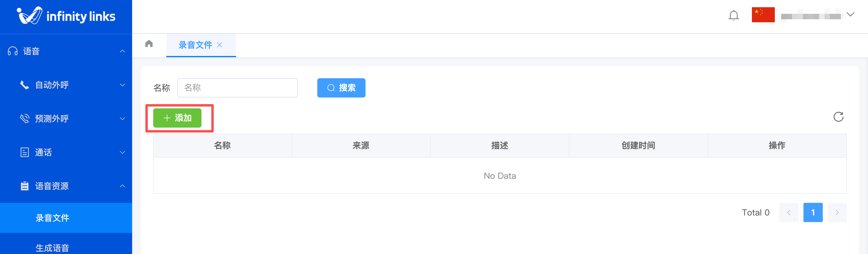Close the 录音文件 tab

tap(220, 45)
